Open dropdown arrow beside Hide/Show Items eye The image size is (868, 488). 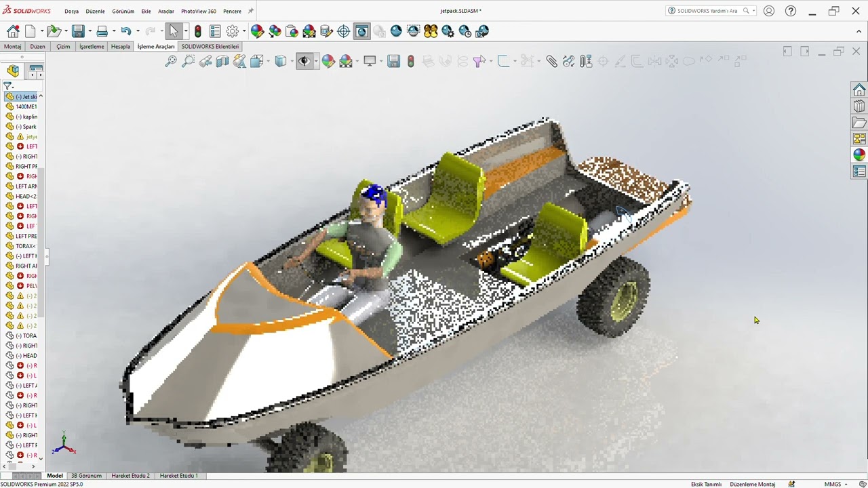point(315,61)
